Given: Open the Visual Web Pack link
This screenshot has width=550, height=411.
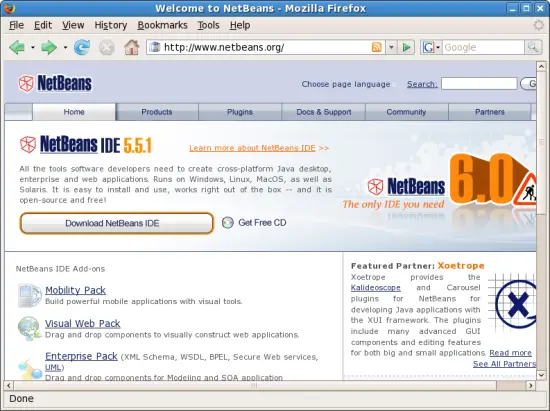Looking at the screenshot, I should pyautogui.click(x=82, y=323).
